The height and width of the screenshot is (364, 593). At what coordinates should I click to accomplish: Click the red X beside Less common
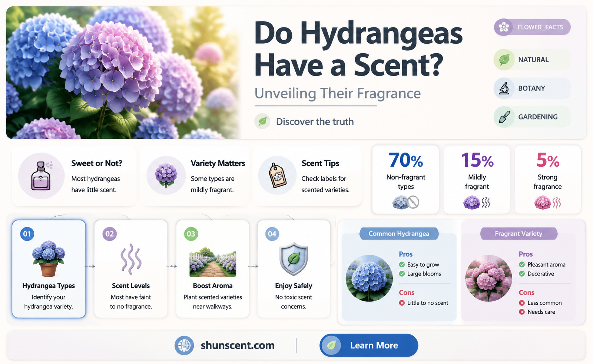[522, 303]
